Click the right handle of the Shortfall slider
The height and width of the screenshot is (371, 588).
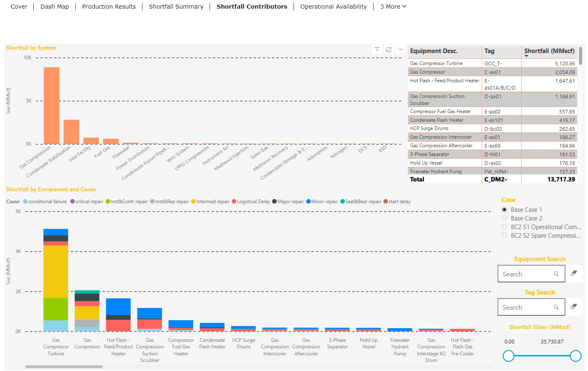(x=576, y=356)
